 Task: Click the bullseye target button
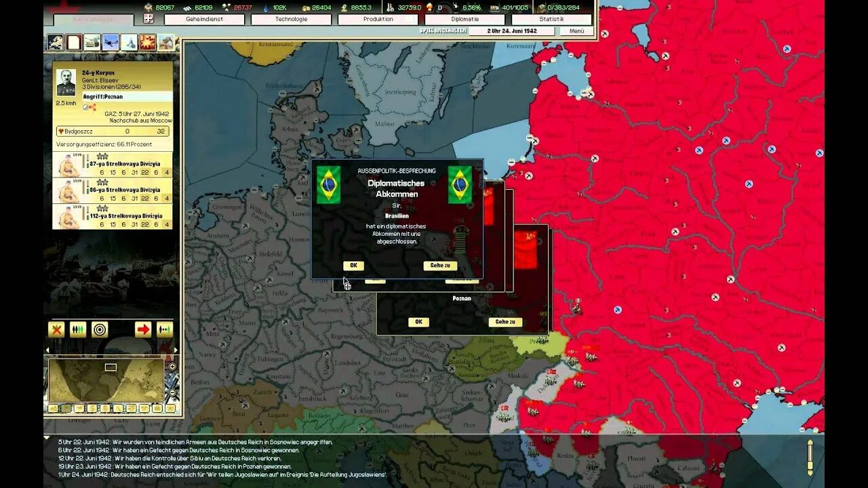[x=100, y=330]
